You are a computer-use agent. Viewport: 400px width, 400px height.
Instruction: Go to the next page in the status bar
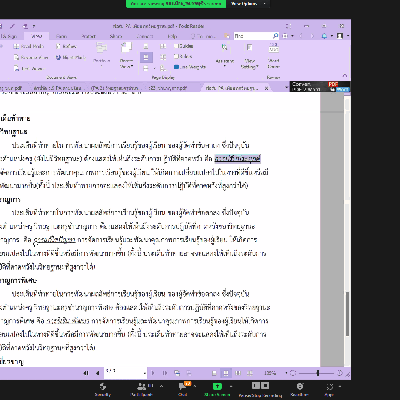tap(153, 373)
